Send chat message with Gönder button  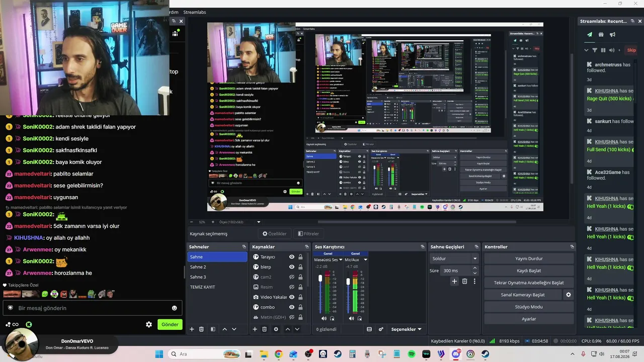coord(170,325)
